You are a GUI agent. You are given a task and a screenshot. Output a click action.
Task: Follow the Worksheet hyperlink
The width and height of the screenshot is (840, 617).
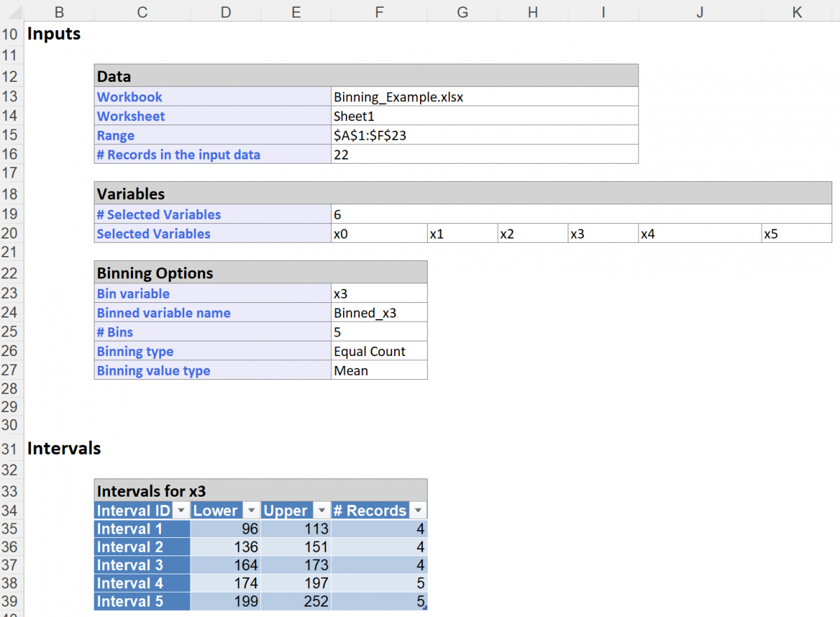[x=130, y=116]
